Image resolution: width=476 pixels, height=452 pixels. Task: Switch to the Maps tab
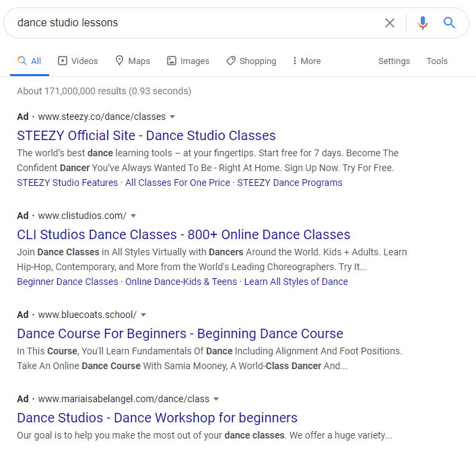[133, 61]
